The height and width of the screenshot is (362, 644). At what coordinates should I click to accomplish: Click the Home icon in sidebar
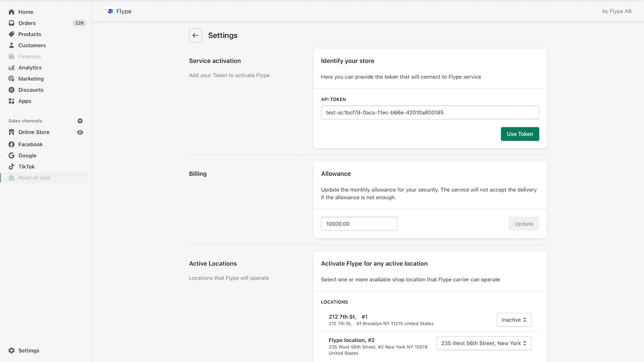click(x=12, y=12)
